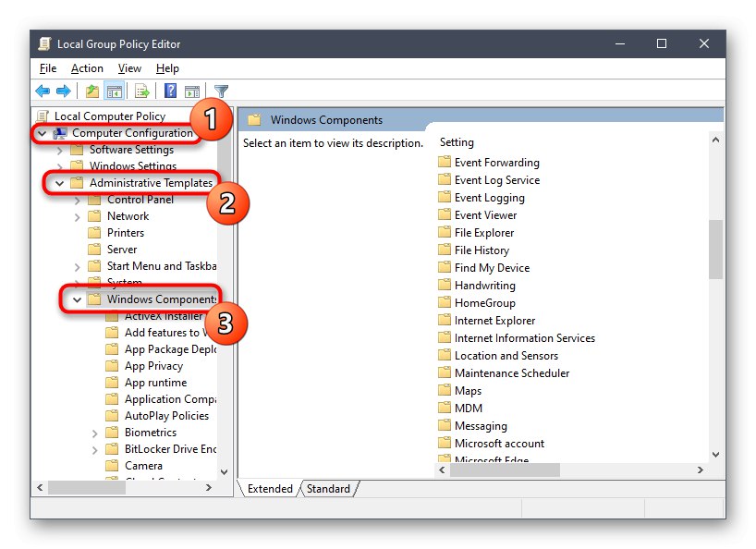
Task: Select App Package Deployment in tree
Action: (x=171, y=349)
